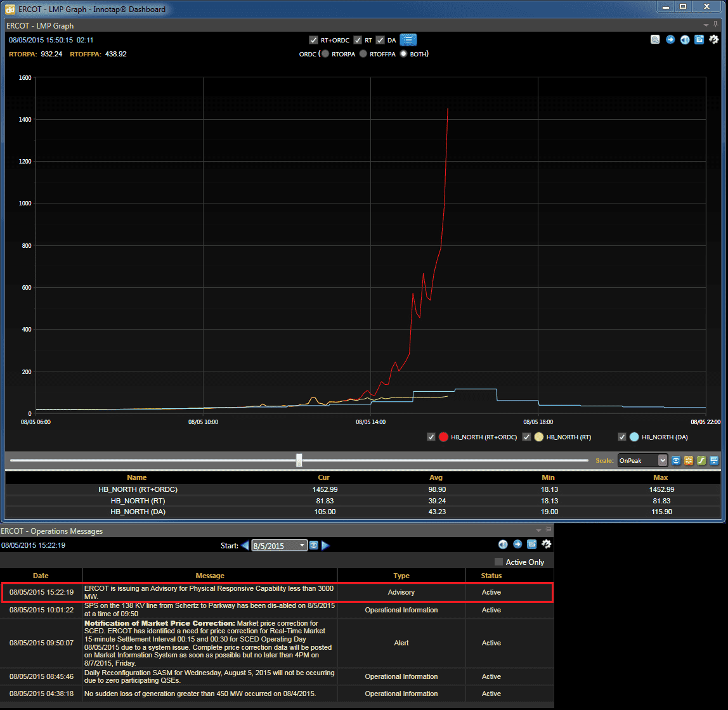The width and height of the screenshot is (728, 710).
Task: Enable the Active Only checkbox
Action: pos(498,562)
